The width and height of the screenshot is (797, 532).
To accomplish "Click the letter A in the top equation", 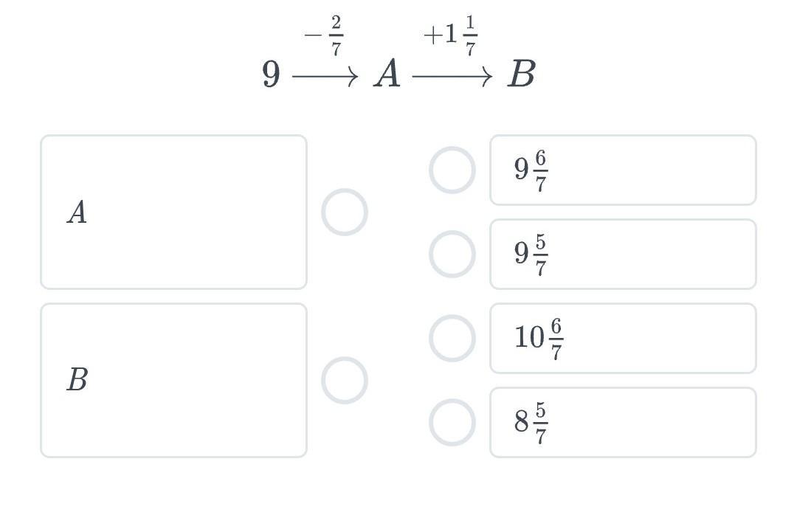I will tap(387, 74).
